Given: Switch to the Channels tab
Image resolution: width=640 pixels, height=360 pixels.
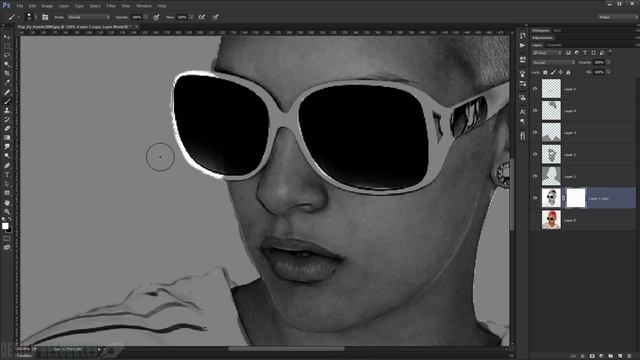Looking at the screenshot, I should point(554,45).
